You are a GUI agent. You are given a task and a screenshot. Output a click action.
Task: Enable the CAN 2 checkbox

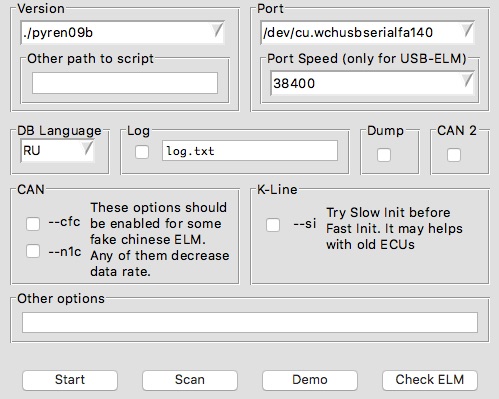coord(454,155)
